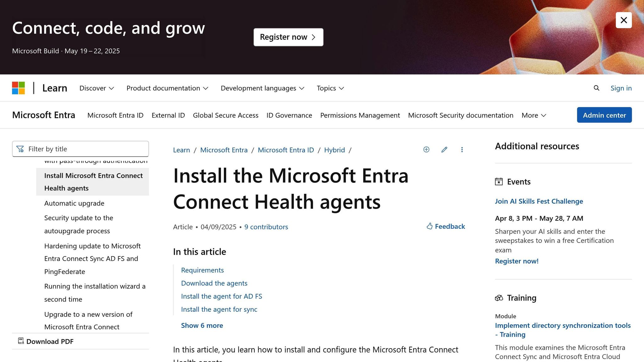
Task: Click the Events calendar icon
Action: pyautogui.click(x=499, y=182)
